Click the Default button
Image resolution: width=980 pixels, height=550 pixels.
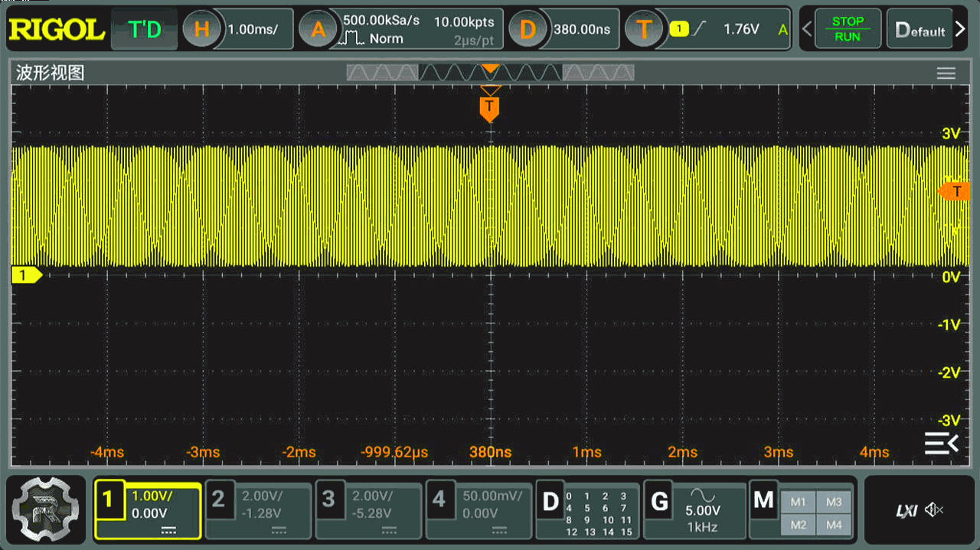(x=920, y=31)
